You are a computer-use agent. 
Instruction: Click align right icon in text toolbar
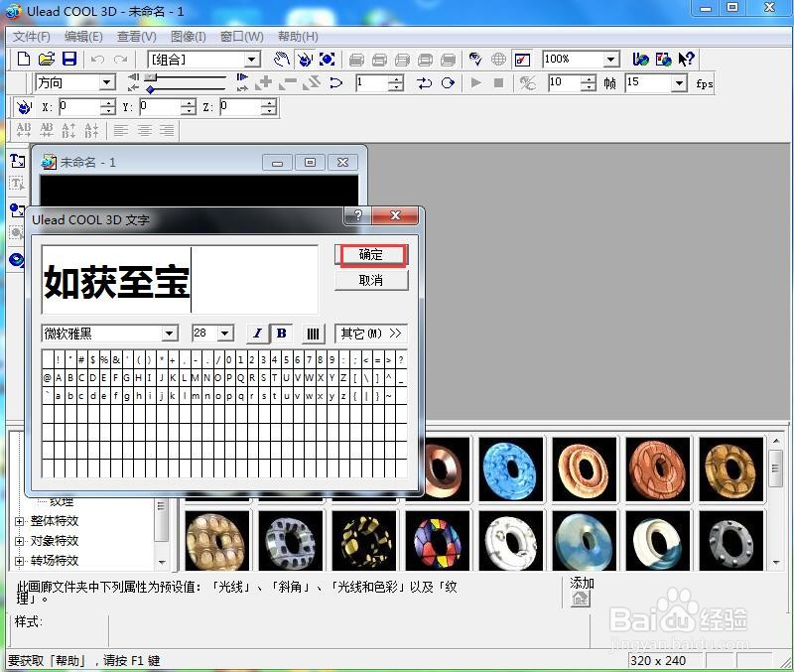(167, 131)
